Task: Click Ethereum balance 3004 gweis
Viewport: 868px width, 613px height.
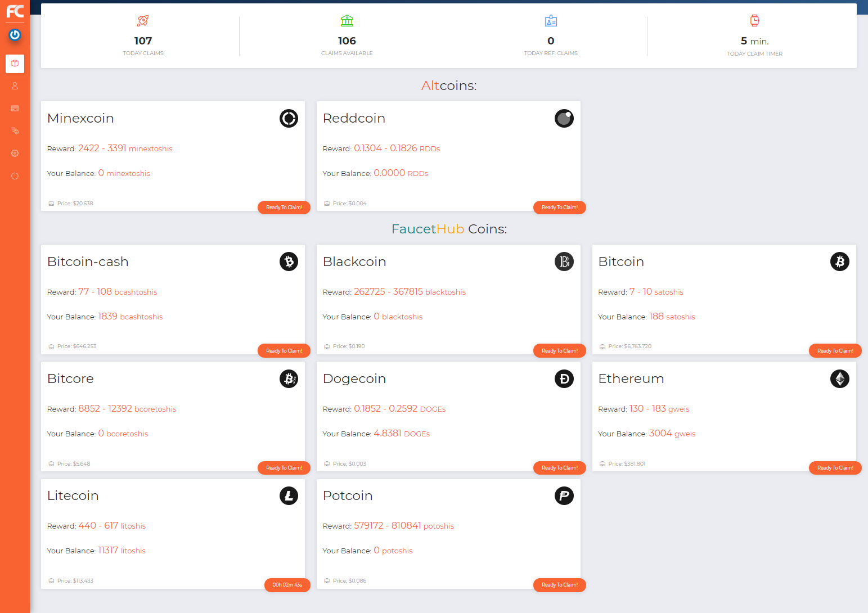Action: click(672, 434)
